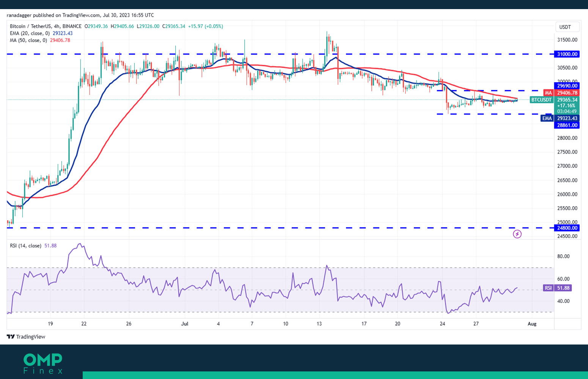Screen dimensions: 588x379
Task: Click the 28861.00 price level label
Action: [x=567, y=125]
